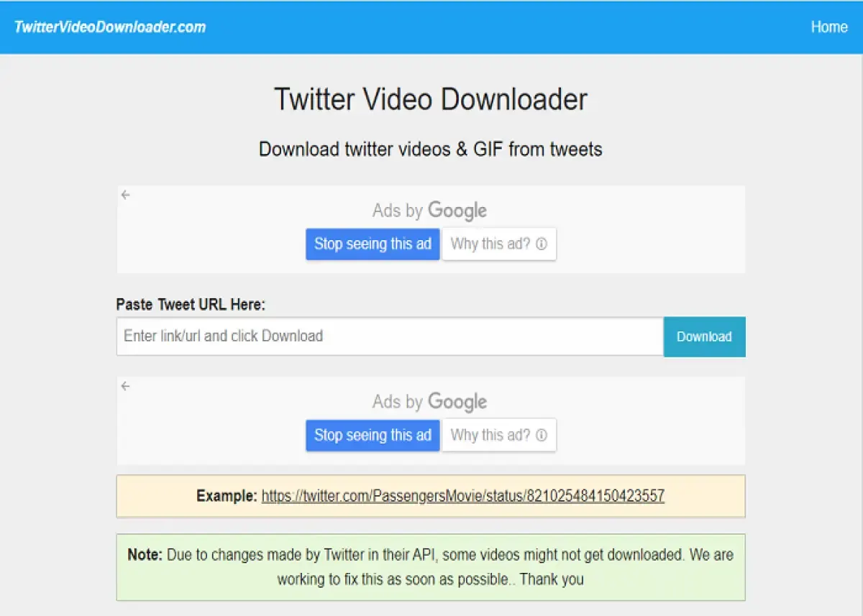Screen dimensions: 863x616
Task: Click the TwitterVideoDownloader.com site logo
Action: [x=110, y=27]
